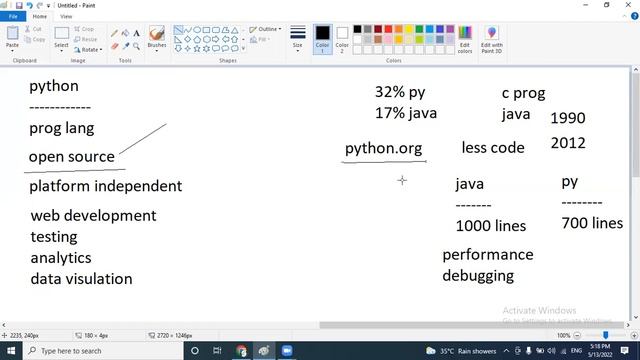640x360 pixels.
Task: Click the Paint Help question mark
Action: (x=635, y=16)
